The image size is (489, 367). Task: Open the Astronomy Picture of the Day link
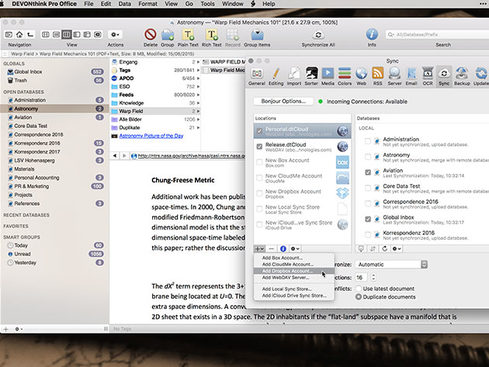(x=151, y=136)
